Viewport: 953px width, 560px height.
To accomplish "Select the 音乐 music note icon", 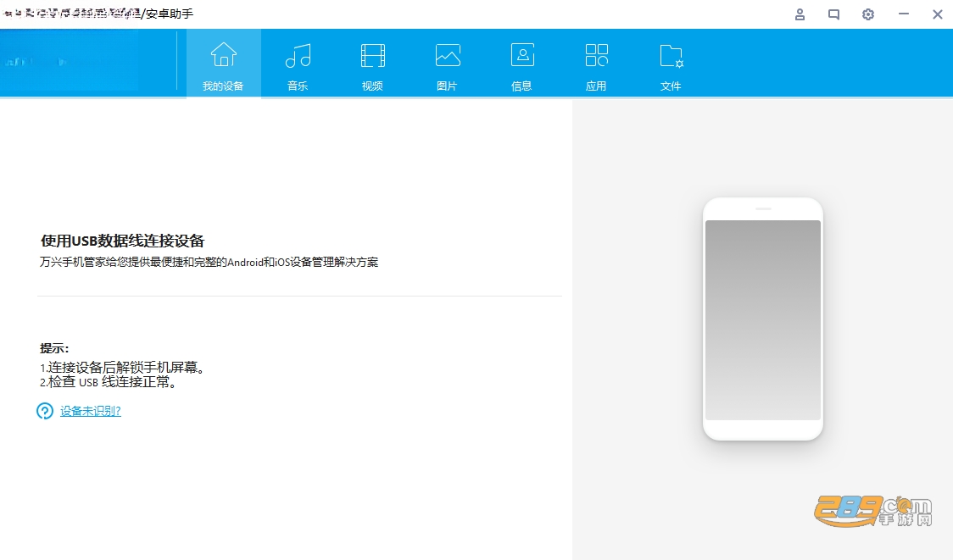I will tap(298, 55).
